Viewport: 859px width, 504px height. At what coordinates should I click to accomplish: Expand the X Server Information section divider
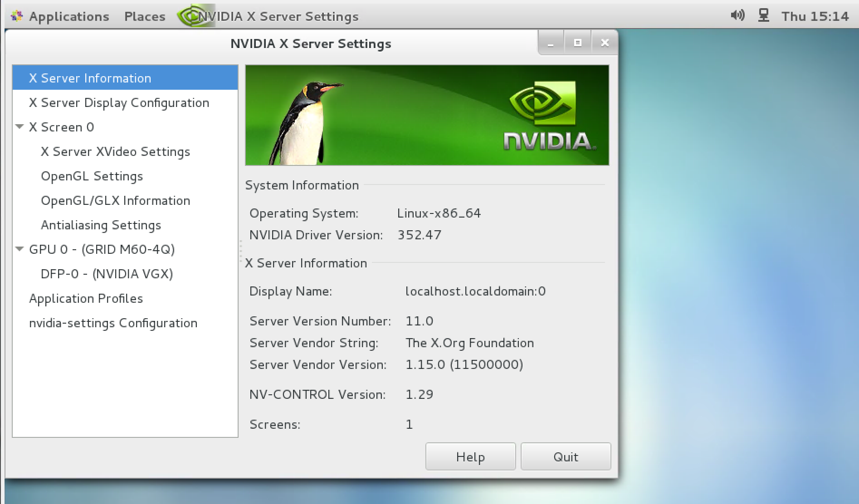pos(306,263)
